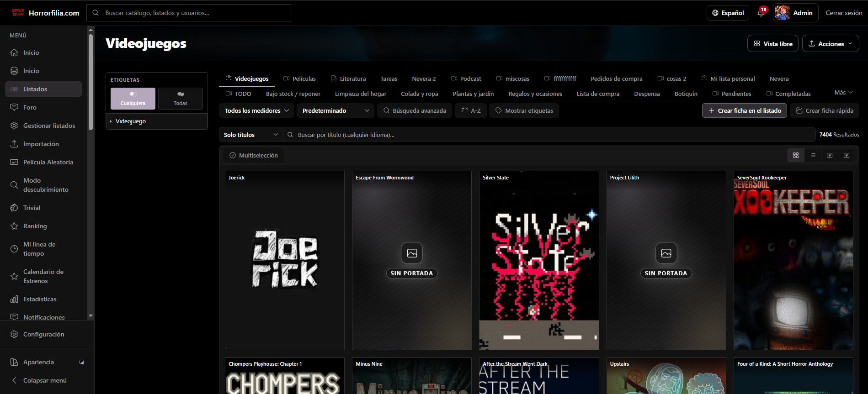Open the Vista libre layout view
This screenshot has width=868, height=394.
click(x=773, y=44)
